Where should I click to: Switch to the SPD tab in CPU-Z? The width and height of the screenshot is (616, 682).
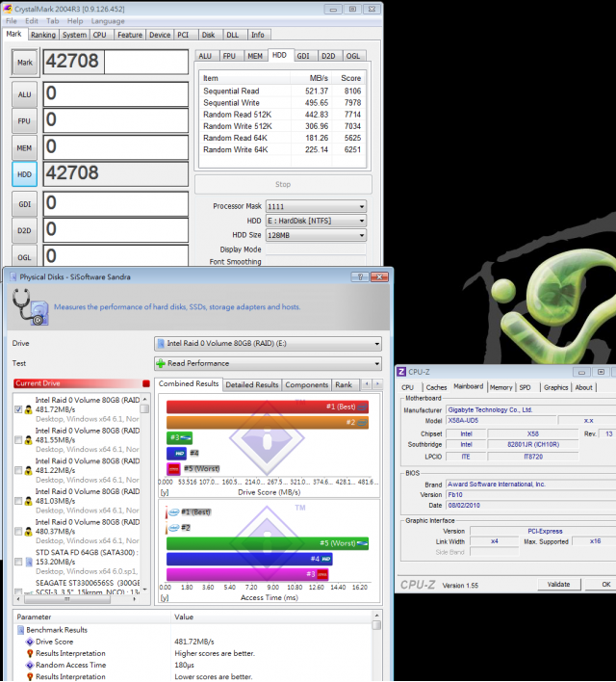tap(526, 387)
